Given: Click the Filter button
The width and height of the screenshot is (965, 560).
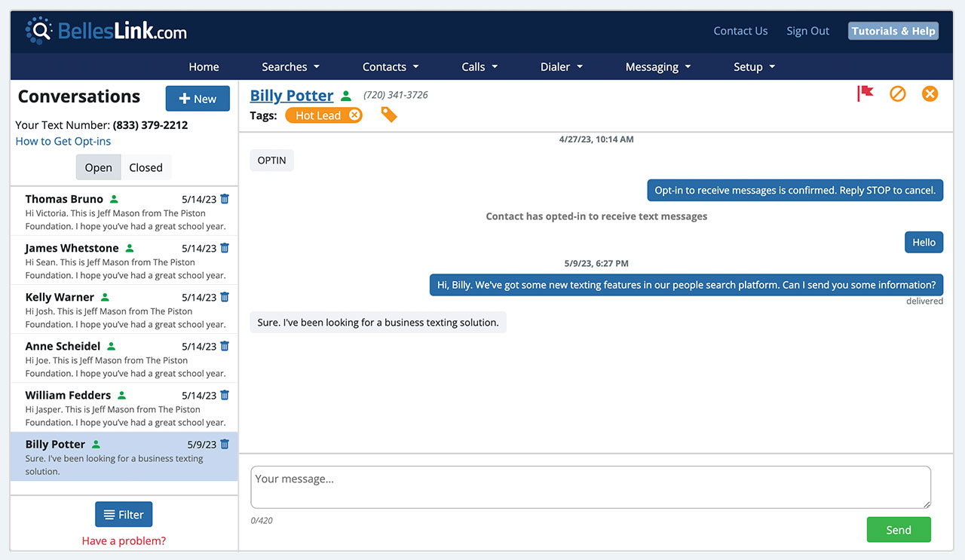Looking at the screenshot, I should 124,514.
